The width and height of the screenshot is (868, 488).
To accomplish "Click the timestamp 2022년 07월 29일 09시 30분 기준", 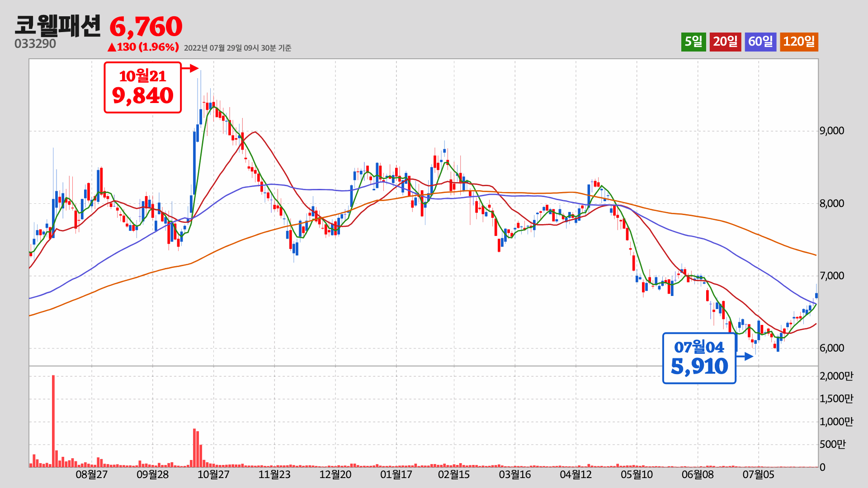I will click(237, 48).
